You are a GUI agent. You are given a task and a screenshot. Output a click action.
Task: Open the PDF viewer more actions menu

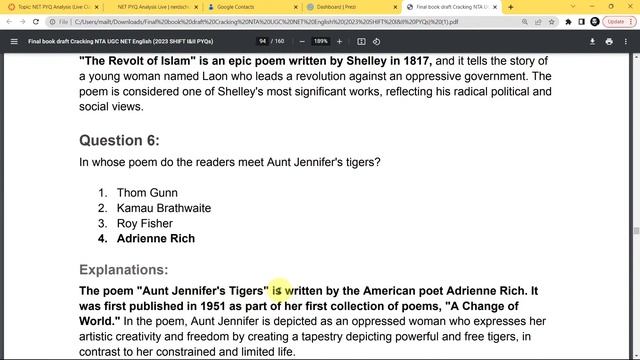(x=626, y=41)
